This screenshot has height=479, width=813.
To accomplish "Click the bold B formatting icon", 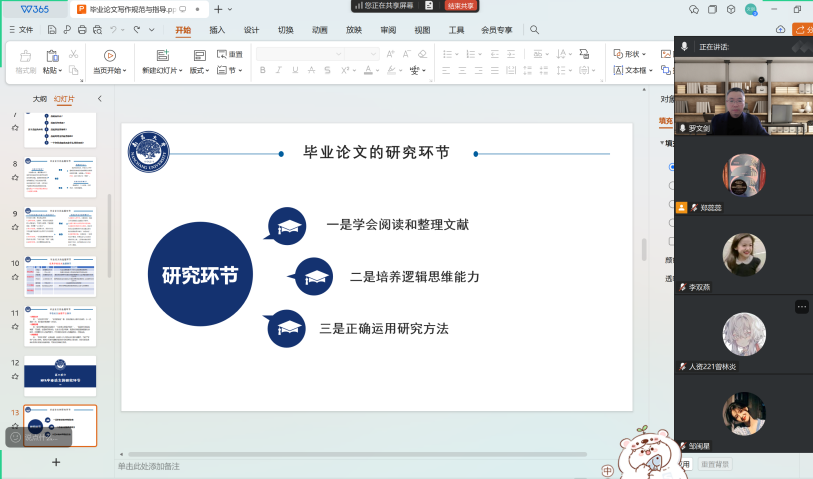I will pos(263,71).
